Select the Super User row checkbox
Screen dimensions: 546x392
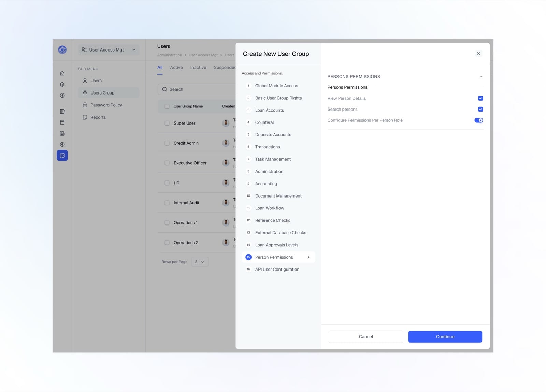[x=167, y=123]
